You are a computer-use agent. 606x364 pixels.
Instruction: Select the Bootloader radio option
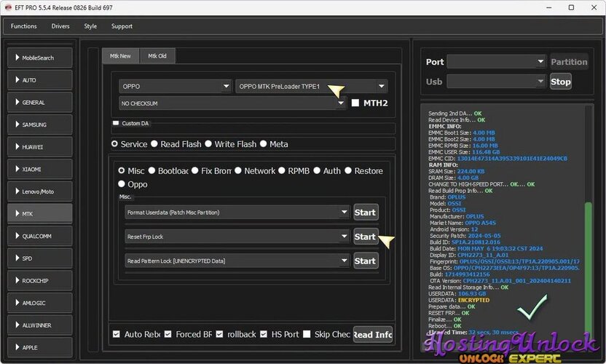tap(152, 170)
